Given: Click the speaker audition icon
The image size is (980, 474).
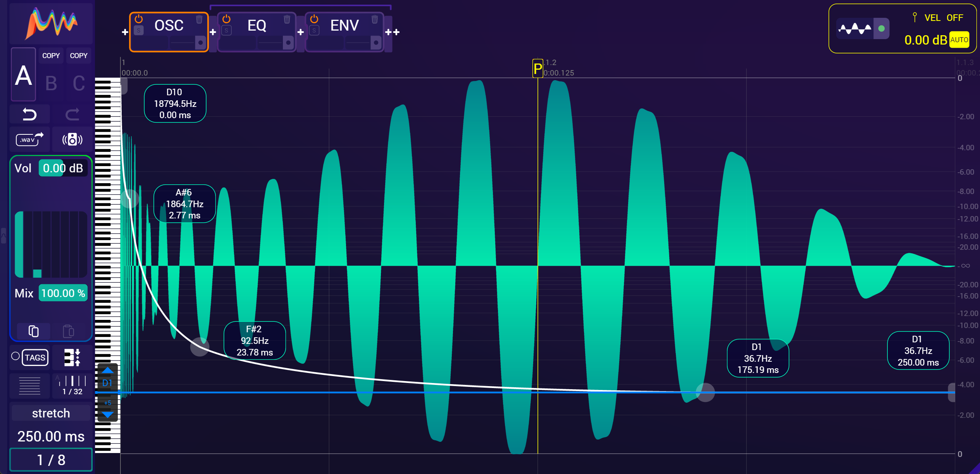Looking at the screenshot, I should point(72,139).
